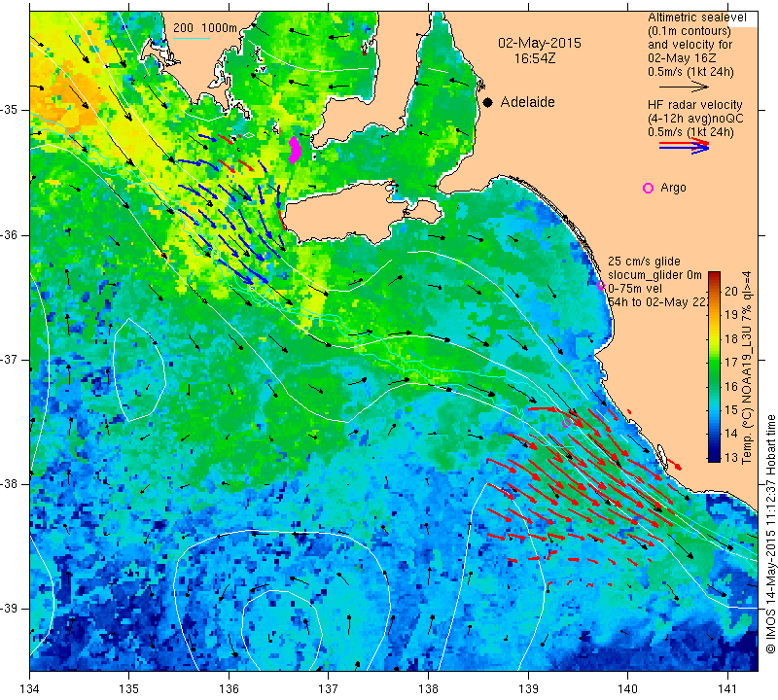The width and height of the screenshot is (778, 700).
Task: Click cyan isobath legend line under 200 1000m
Action: click(x=192, y=37)
